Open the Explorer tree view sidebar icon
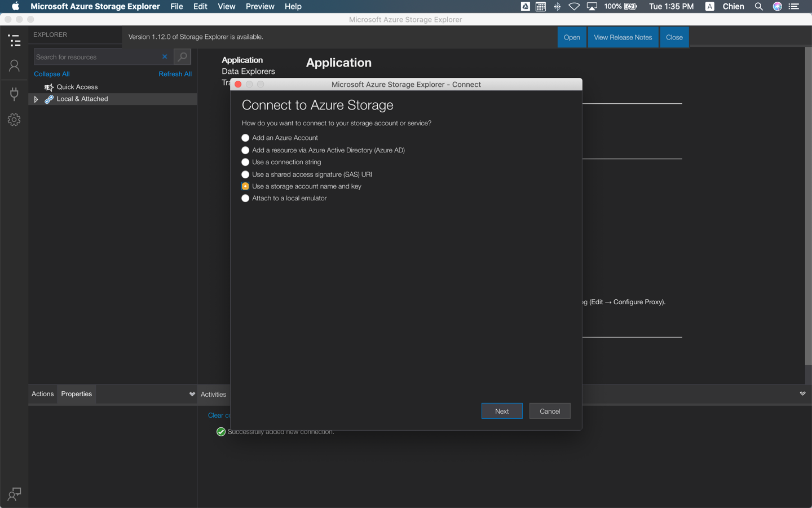812x508 pixels. (x=14, y=40)
